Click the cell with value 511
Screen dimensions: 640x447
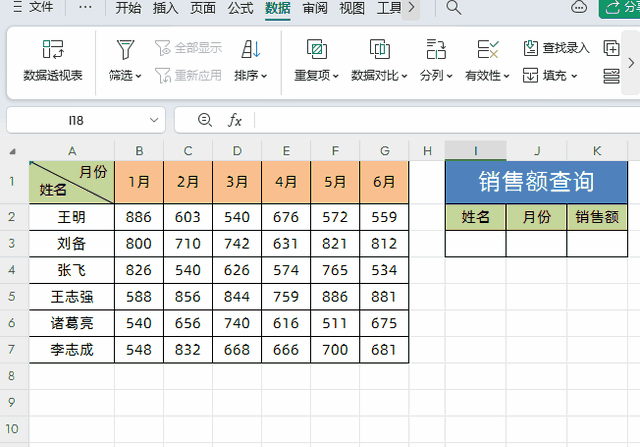[x=335, y=323]
